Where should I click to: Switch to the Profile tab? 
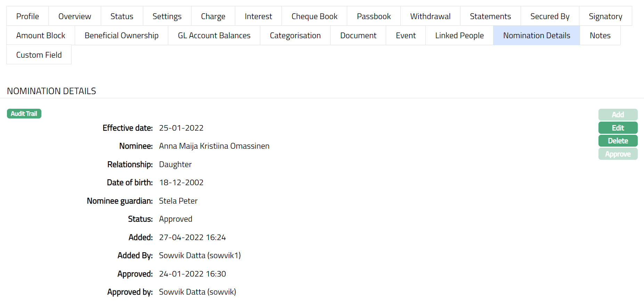tap(27, 16)
